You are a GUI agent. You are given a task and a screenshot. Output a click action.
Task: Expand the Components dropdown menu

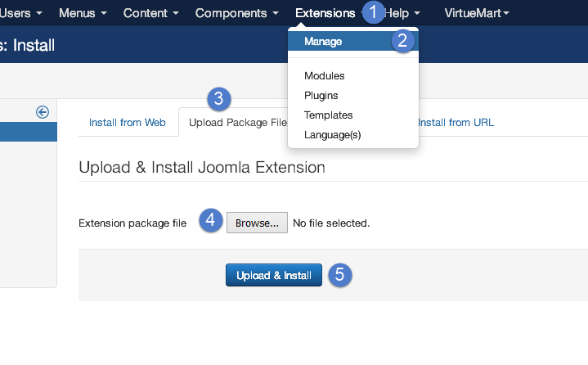(x=236, y=13)
